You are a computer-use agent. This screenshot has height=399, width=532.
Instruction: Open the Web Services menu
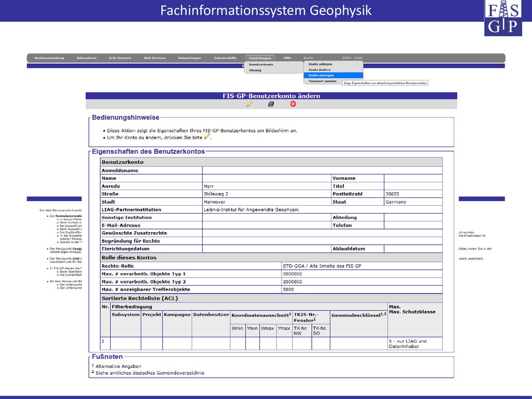click(155, 58)
